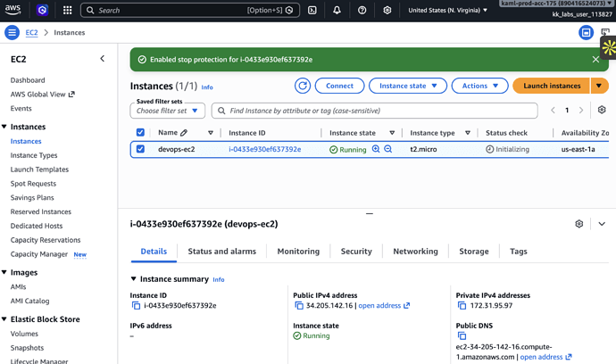Grab the split panel resize handle
The height and width of the screenshot is (364, 616).
(370, 213)
